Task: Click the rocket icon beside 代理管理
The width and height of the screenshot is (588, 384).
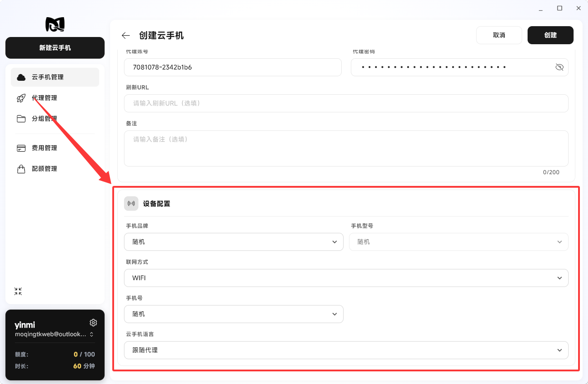Action: coord(21,98)
